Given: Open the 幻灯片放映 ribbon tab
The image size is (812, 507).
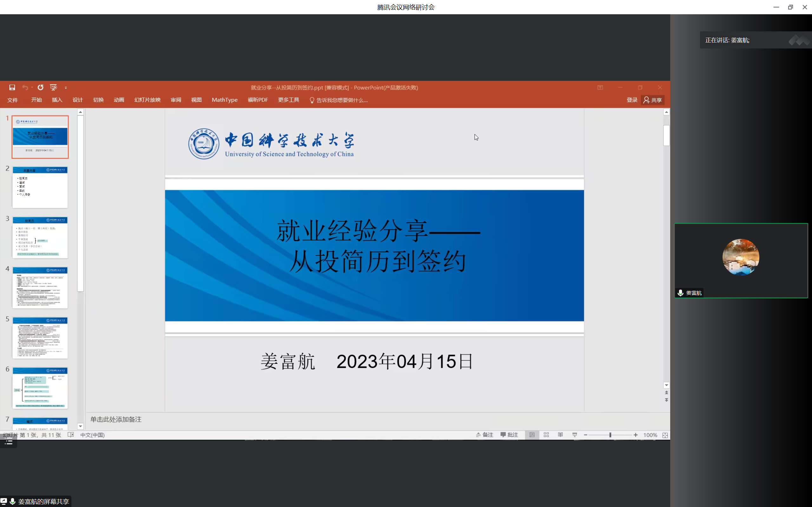Looking at the screenshot, I should pyautogui.click(x=147, y=100).
